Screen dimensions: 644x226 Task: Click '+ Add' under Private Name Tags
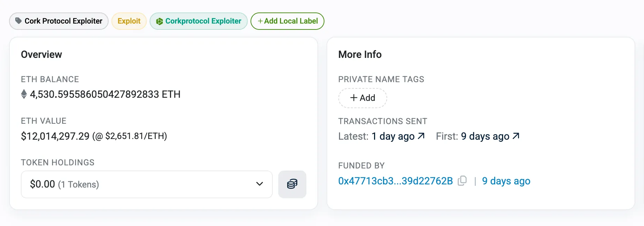click(x=363, y=98)
